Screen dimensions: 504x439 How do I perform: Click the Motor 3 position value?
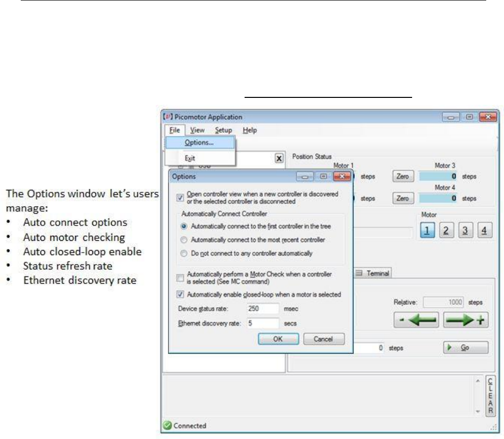(x=438, y=176)
